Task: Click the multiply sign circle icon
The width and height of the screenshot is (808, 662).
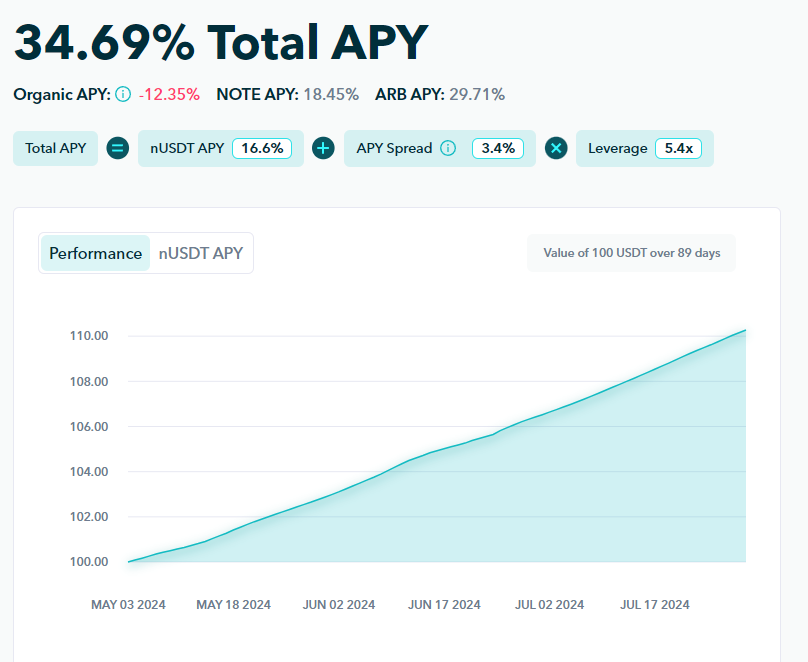Action: (556, 148)
